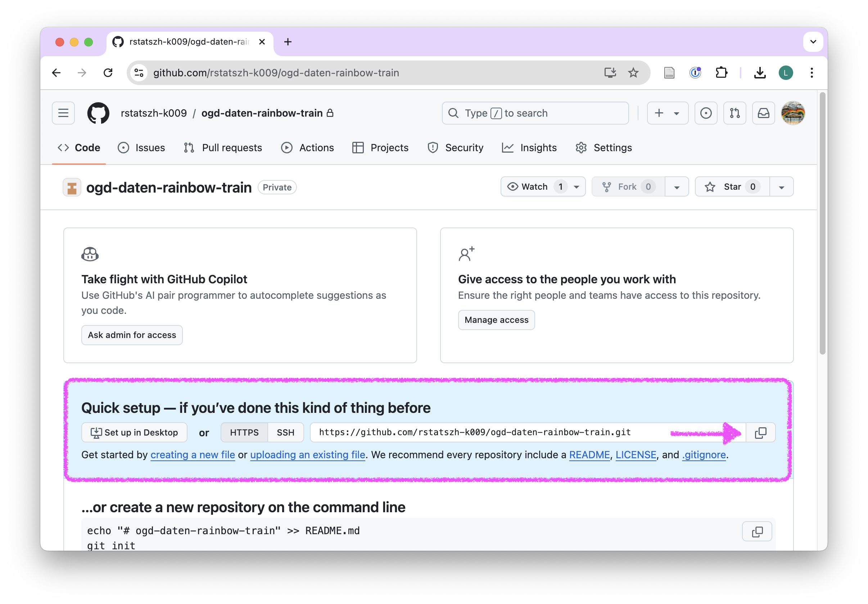868x604 pixels.
Task: Open the notifications inbox icon
Action: [763, 113]
